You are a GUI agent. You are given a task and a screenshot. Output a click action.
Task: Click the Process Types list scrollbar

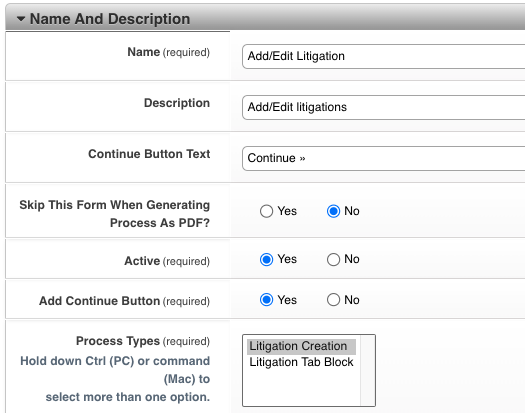[367, 370]
